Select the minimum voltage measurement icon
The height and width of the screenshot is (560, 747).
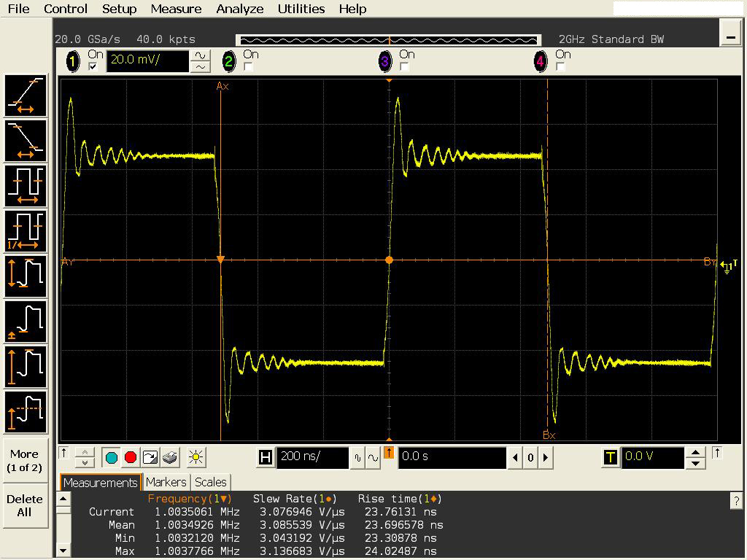pyautogui.click(x=26, y=322)
